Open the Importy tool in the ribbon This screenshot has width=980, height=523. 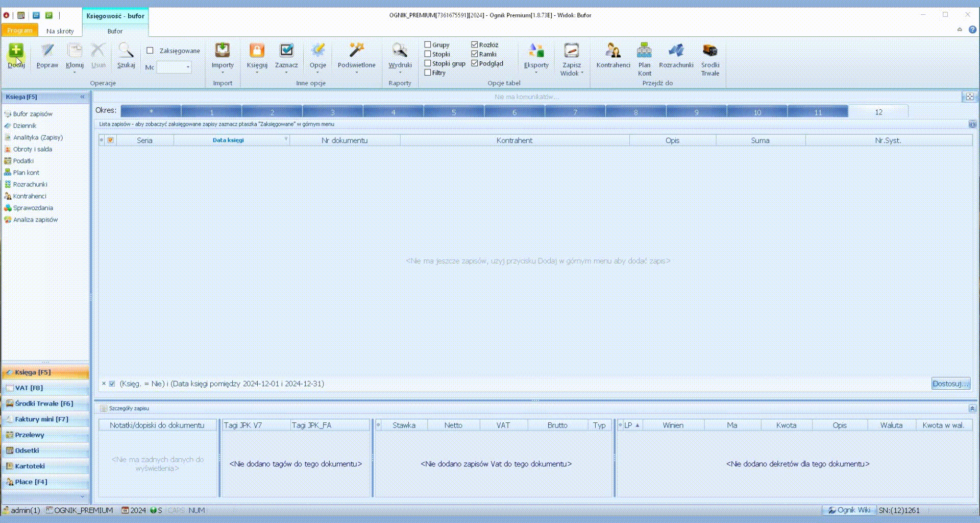click(223, 51)
